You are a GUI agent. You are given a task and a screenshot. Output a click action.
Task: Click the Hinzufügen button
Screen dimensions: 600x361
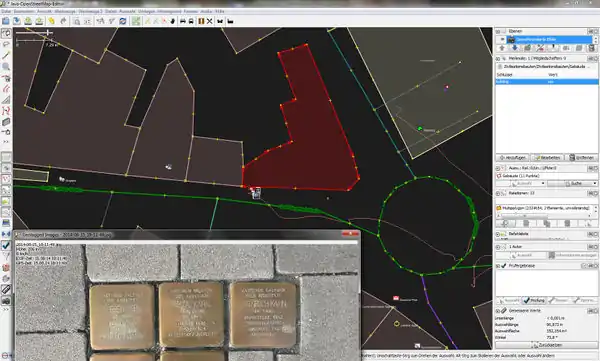[x=513, y=158]
